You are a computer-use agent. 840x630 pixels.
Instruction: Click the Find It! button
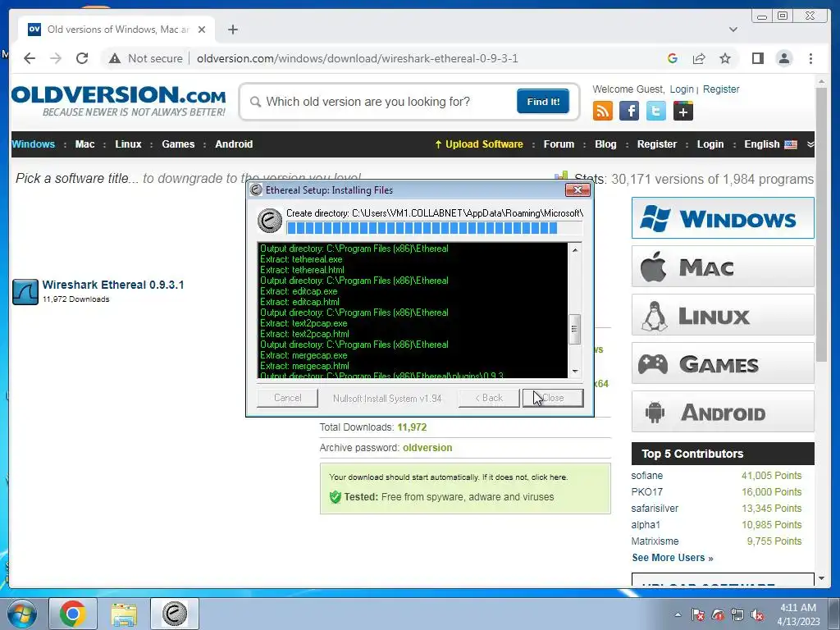[x=543, y=101]
